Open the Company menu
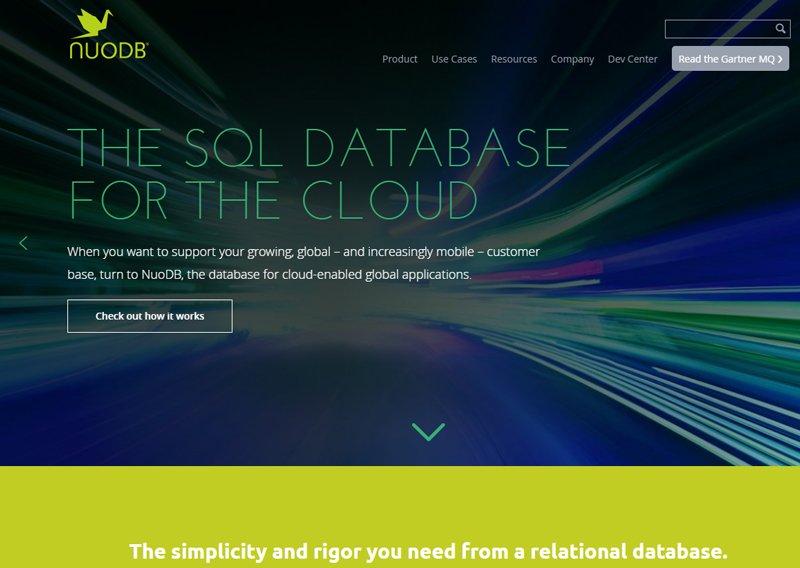The height and width of the screenshot is (568, 800). pos(572,60)
